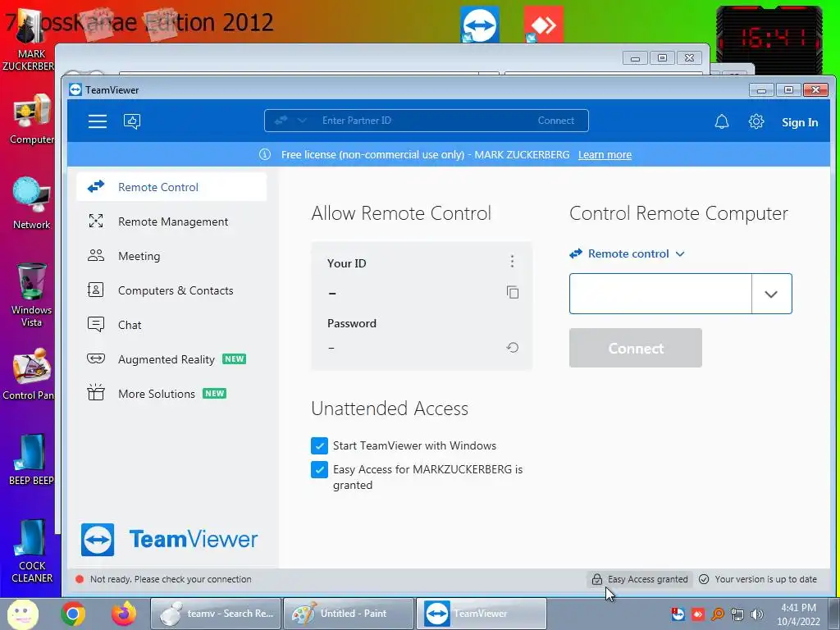This screenshot has width=840, height=630.
Task: Open Chat in the sidebar
Action: pos(171,325)
